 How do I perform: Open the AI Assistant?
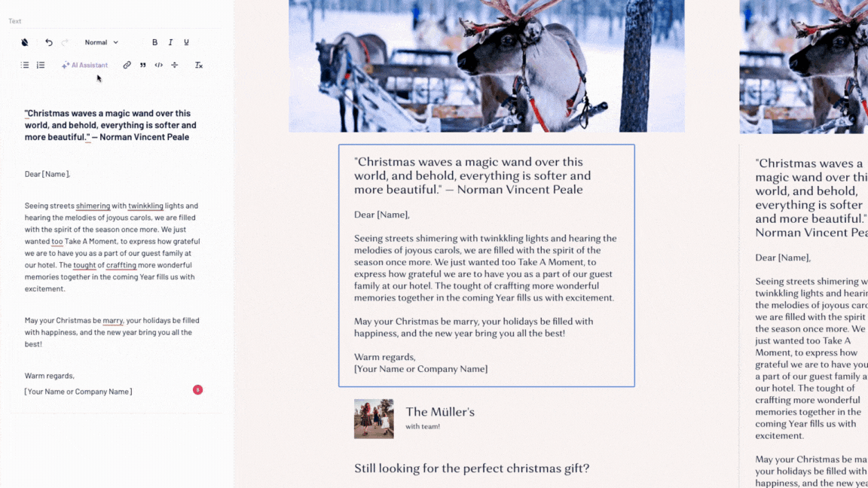point(84,66)
